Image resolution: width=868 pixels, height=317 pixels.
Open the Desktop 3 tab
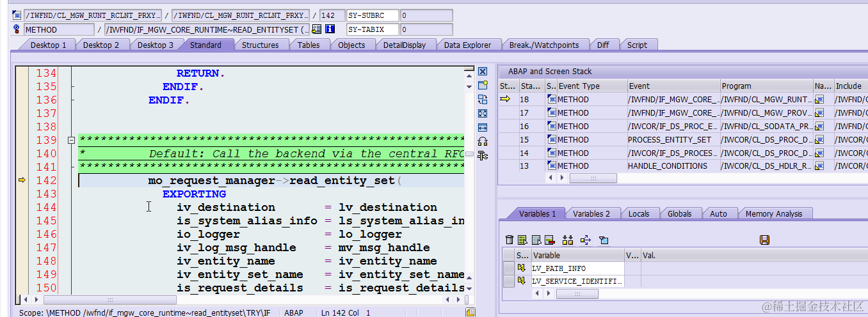click(156, 45)
